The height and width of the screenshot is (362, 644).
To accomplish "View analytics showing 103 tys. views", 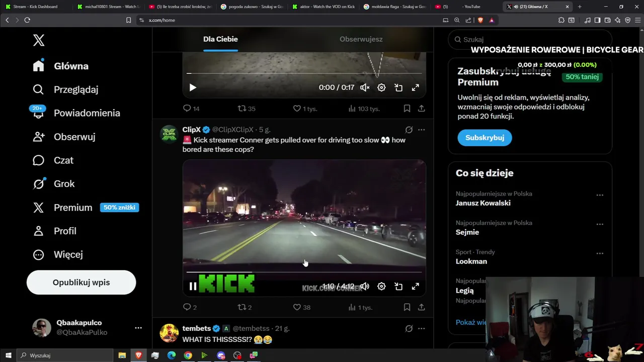I will pyautogui.click(x=364, y=109).
